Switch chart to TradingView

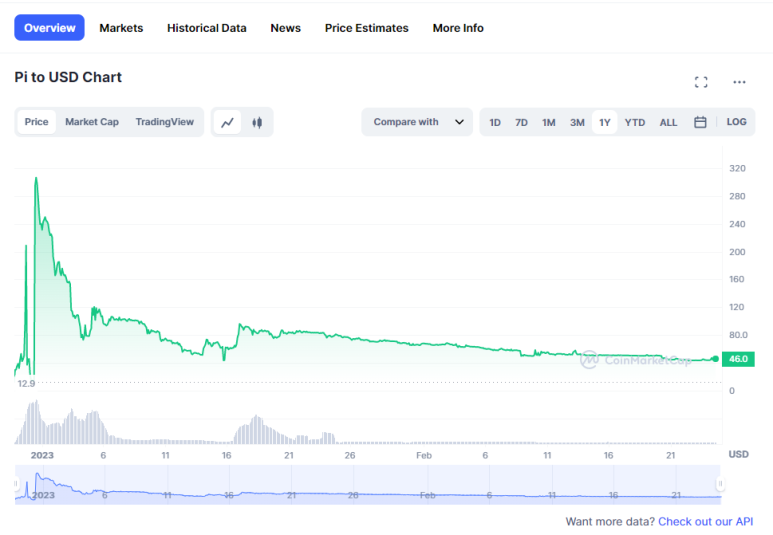(165, 122)
